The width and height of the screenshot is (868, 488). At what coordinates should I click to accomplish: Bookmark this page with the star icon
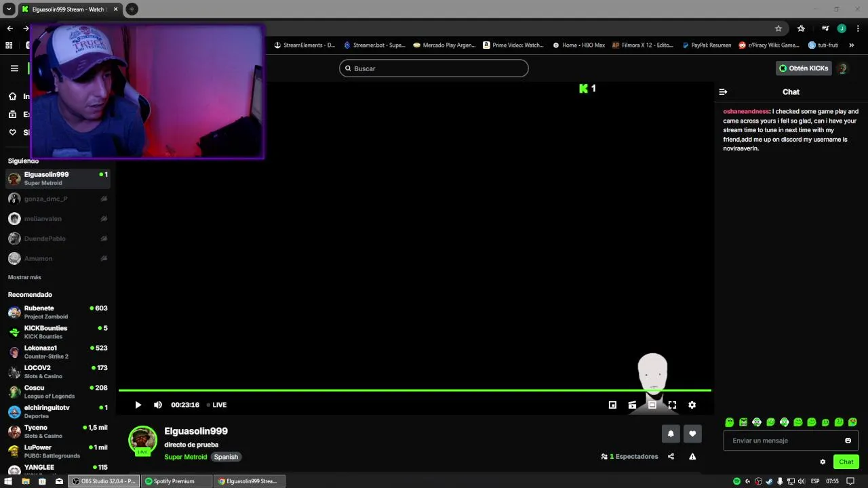tap(778, 28)
